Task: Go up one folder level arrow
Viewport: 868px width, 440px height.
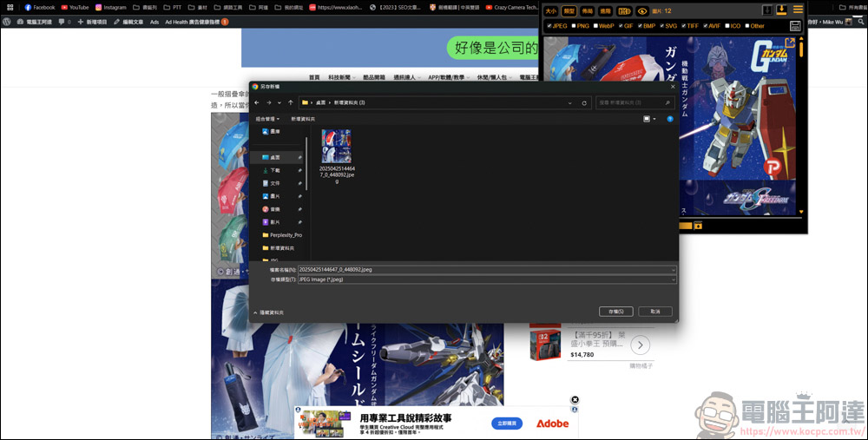Action: click(290, 102)
